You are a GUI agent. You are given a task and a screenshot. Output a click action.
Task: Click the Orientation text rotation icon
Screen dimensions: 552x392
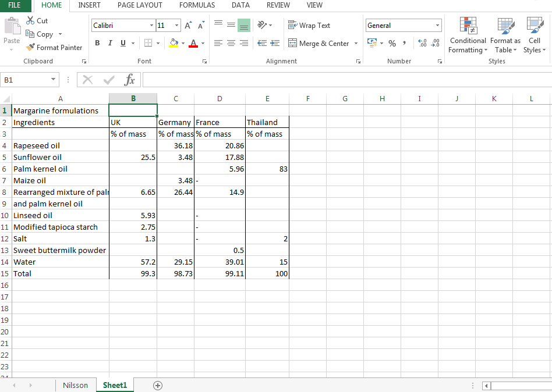point(262,24)
